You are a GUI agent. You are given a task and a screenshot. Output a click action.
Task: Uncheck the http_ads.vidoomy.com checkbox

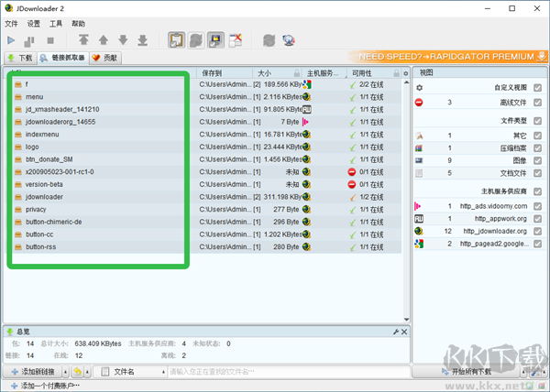pos(537,206)
